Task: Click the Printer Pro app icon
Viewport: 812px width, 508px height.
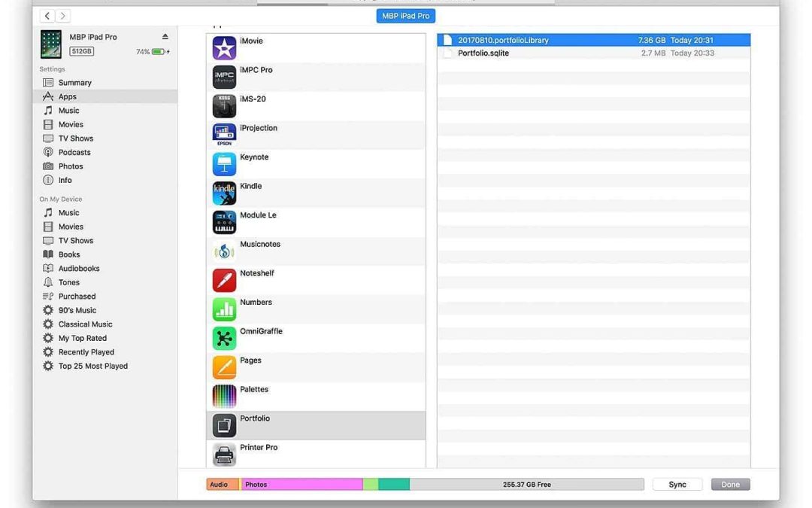Action: pos(224,455)
